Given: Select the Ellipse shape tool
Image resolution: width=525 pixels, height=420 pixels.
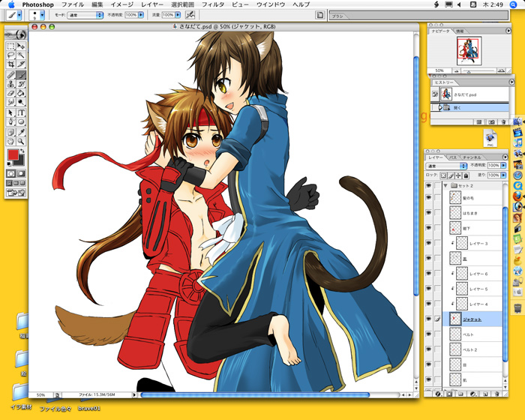Looking at the screenshot, I should coord(21,121).
